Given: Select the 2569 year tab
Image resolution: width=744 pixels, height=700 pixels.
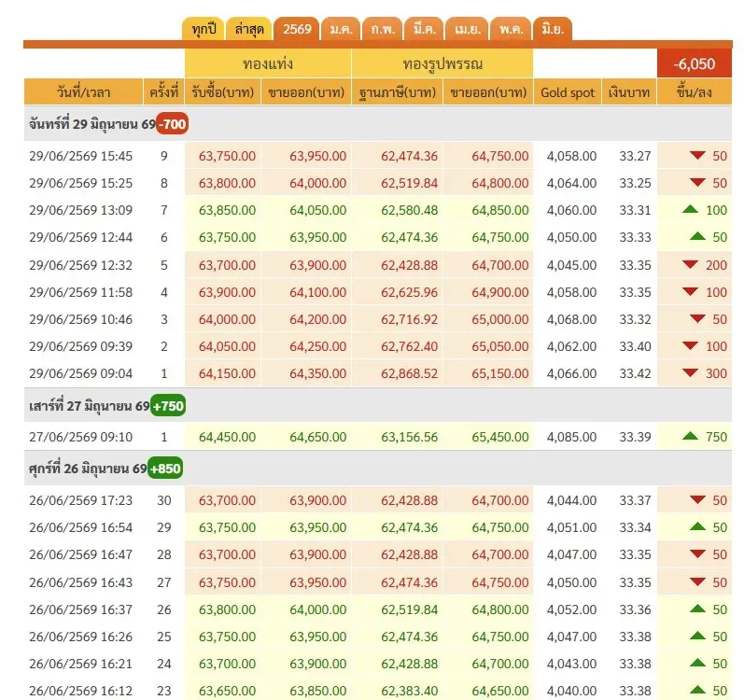Looking at the screenshot, I should coord(297,30).
